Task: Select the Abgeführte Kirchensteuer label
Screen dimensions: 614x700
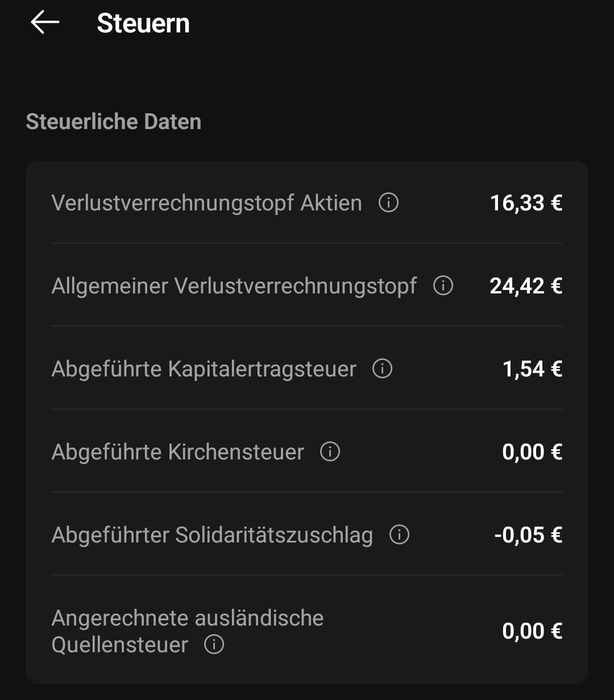Action: 177,452
